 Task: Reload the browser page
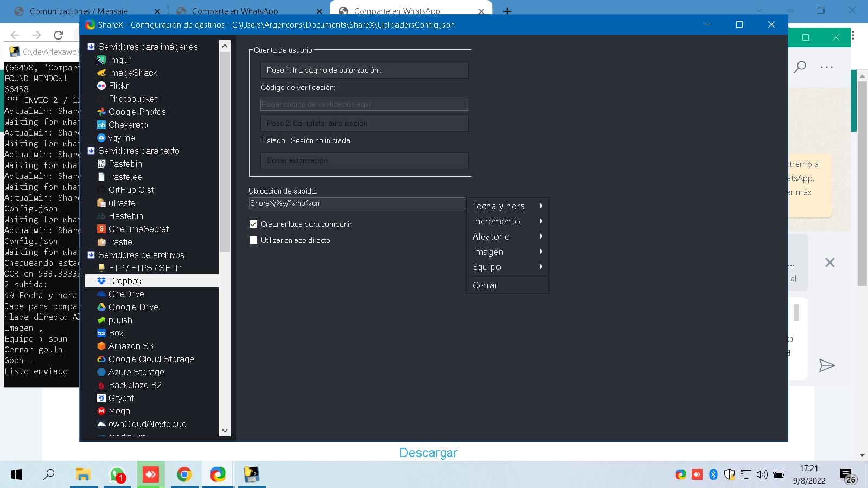59,35
